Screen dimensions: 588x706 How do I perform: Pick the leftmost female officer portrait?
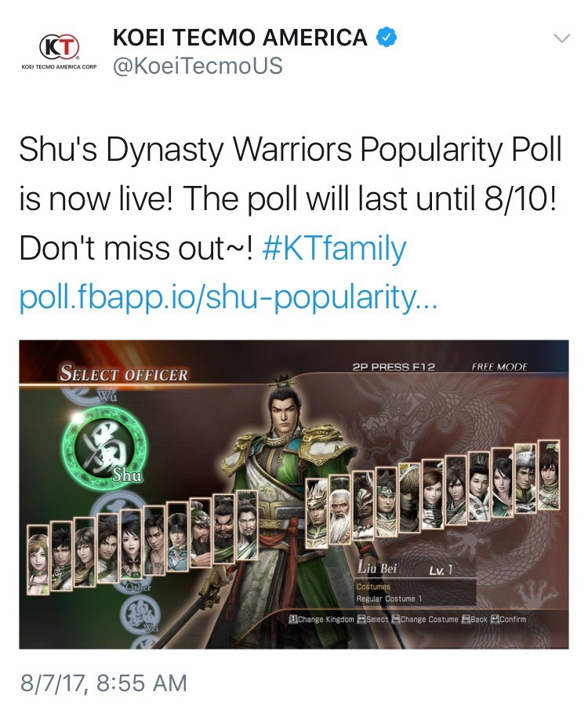38,559
